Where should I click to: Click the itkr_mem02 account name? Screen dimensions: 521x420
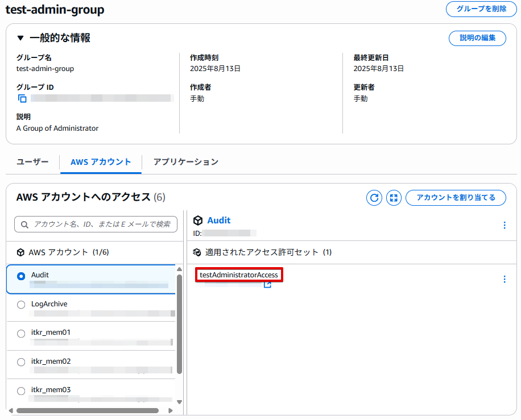click(51, 361)
